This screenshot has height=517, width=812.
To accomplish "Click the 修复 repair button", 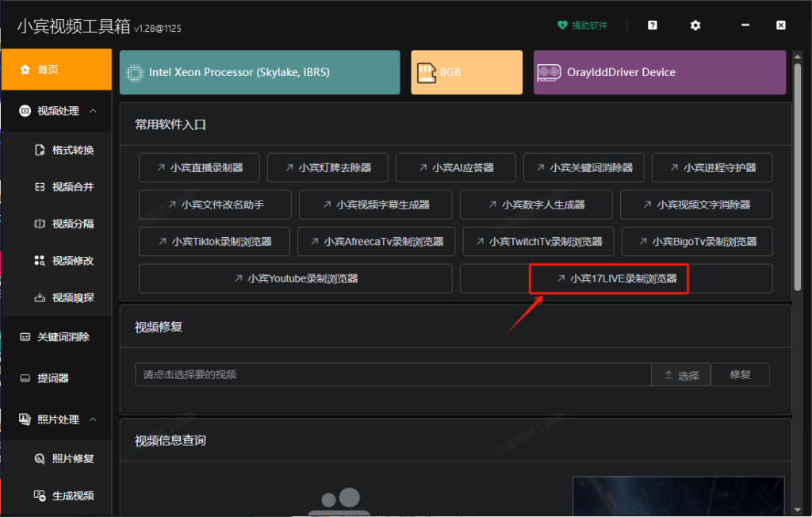I will [740, 374].
